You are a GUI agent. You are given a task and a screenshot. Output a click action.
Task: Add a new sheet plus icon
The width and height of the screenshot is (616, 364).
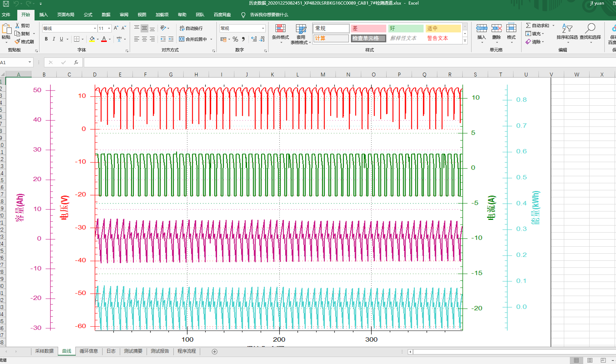tap(215, 351)
